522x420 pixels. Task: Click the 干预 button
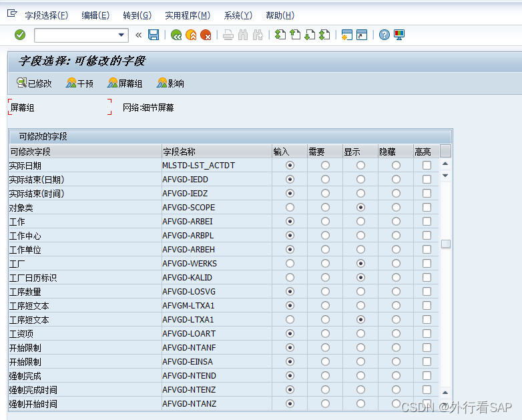[x=79, y=83]
